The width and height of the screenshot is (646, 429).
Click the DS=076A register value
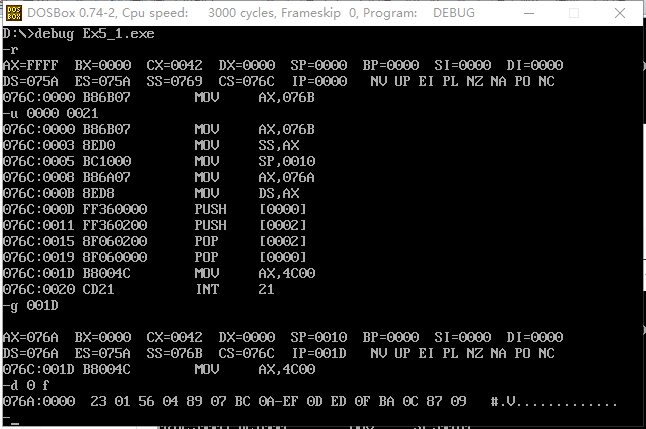30,354
